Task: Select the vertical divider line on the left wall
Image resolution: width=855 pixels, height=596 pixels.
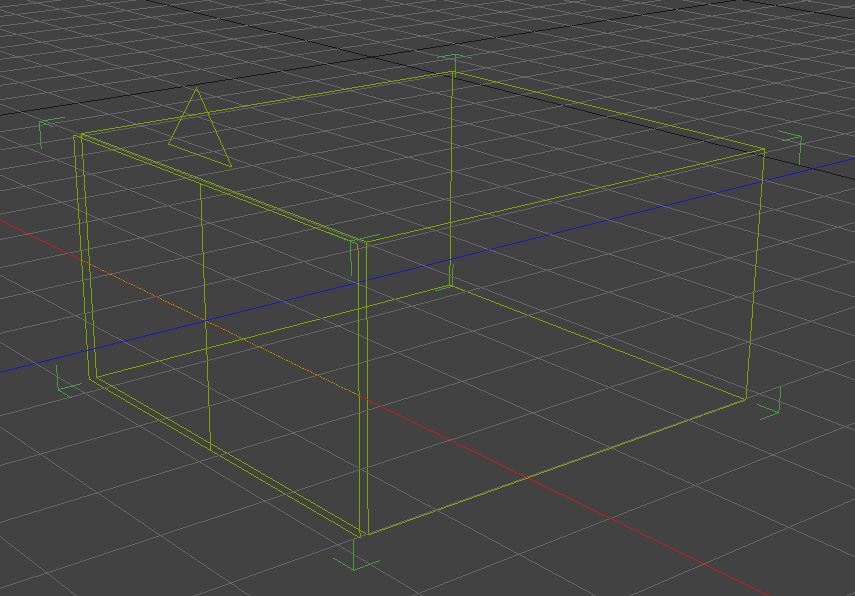Action: (205, 316)
